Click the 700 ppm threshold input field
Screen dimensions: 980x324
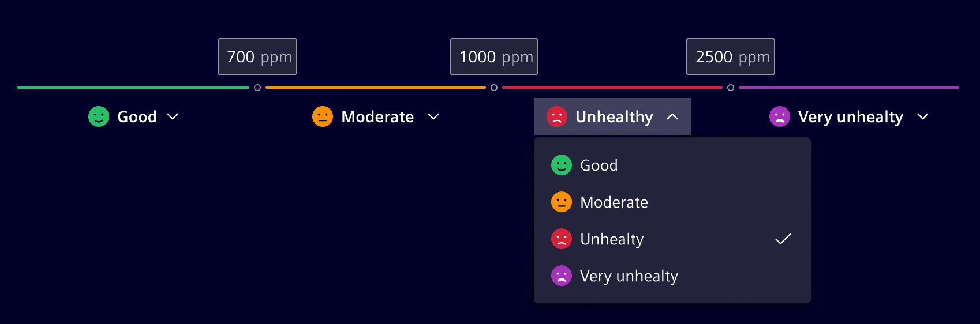(257, 56)
